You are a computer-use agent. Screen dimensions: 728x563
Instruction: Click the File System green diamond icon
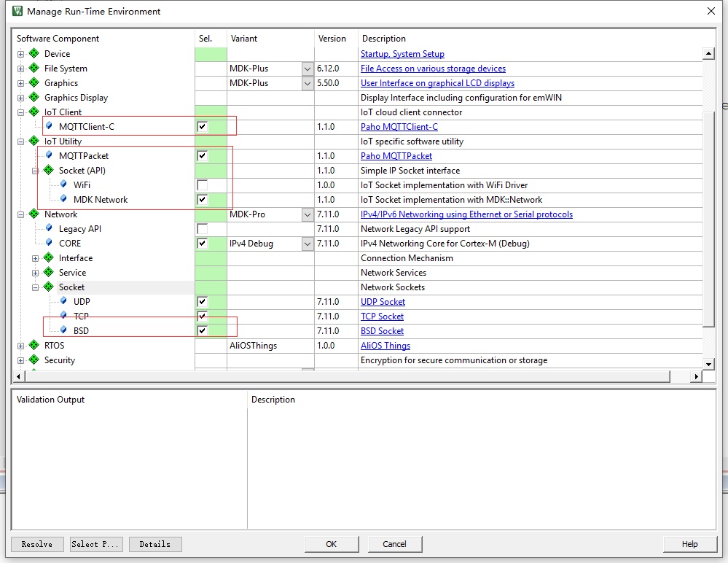[x=34, y=69]
